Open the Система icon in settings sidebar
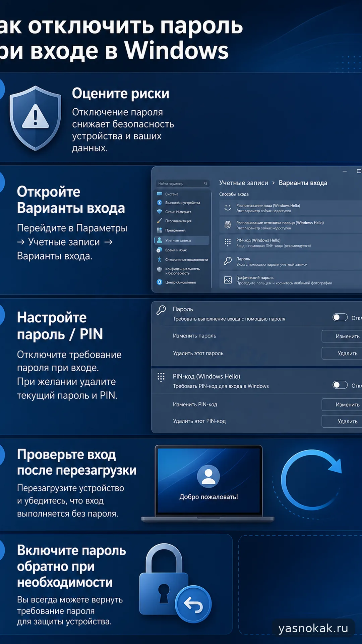 tap(160, 194)
